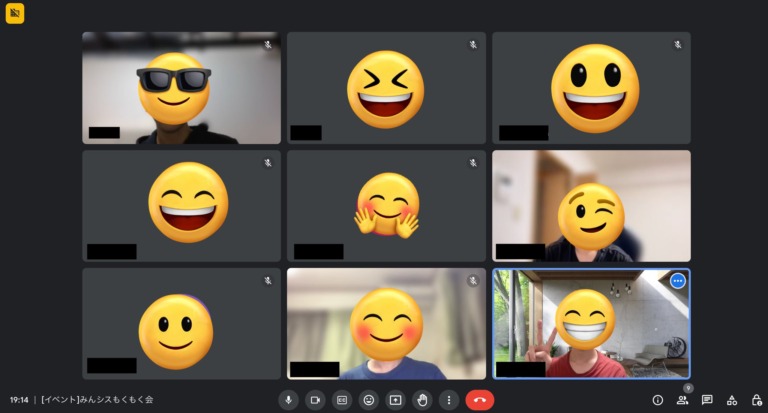This screenshot has height=413, width=768.
Task: Open the blue options button on the peace-sign tile
Action: pyautogui.click(x=678, y=281)
